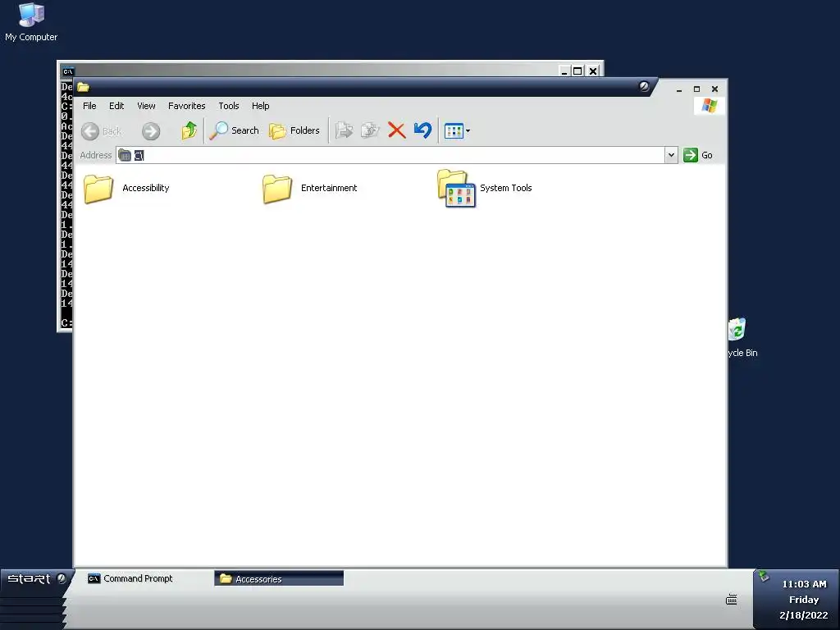Open the View menu

(x=146, y=106)
